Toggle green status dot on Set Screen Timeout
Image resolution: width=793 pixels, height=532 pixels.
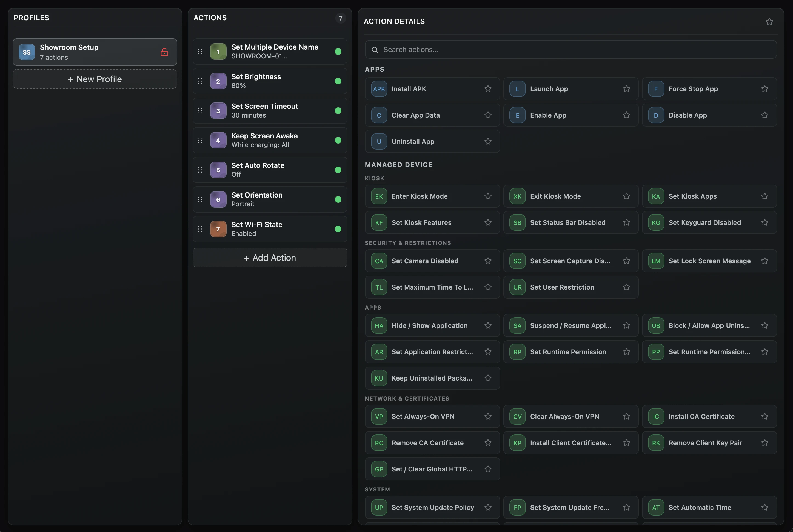click(338, 111)
